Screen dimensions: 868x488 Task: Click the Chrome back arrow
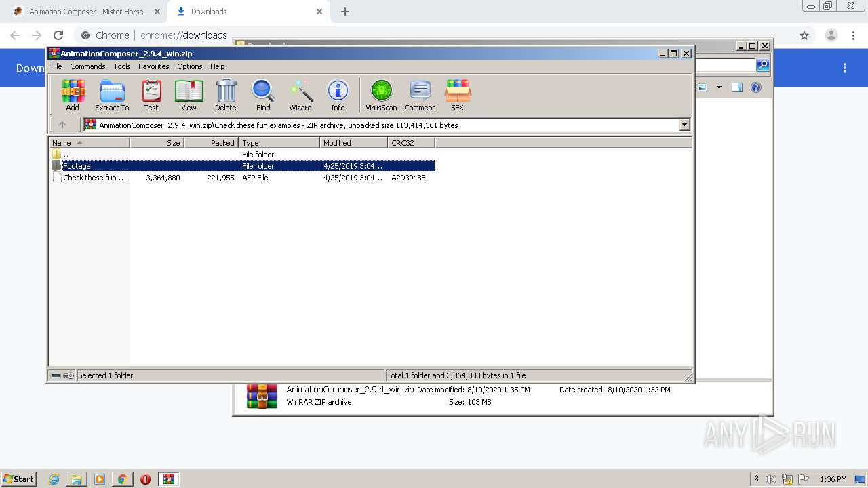click(x=15, y=35)
